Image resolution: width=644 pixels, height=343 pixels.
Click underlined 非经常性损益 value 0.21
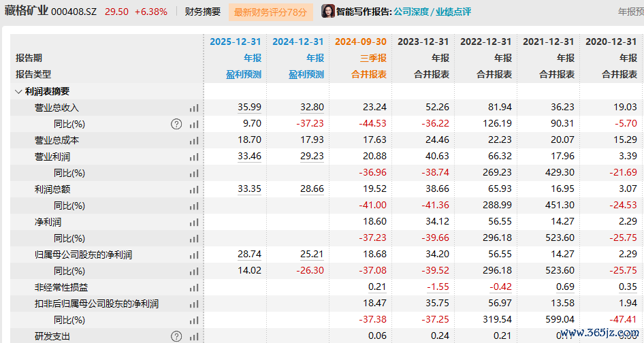click(377, 287)
